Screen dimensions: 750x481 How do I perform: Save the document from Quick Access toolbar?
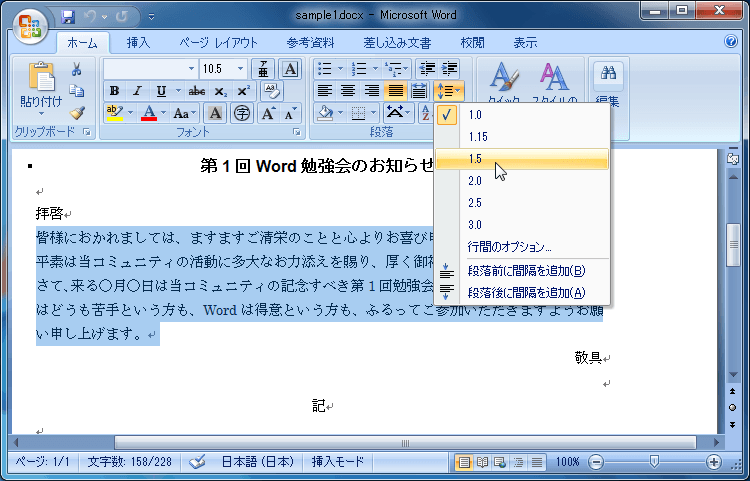(x=68, y=17)
